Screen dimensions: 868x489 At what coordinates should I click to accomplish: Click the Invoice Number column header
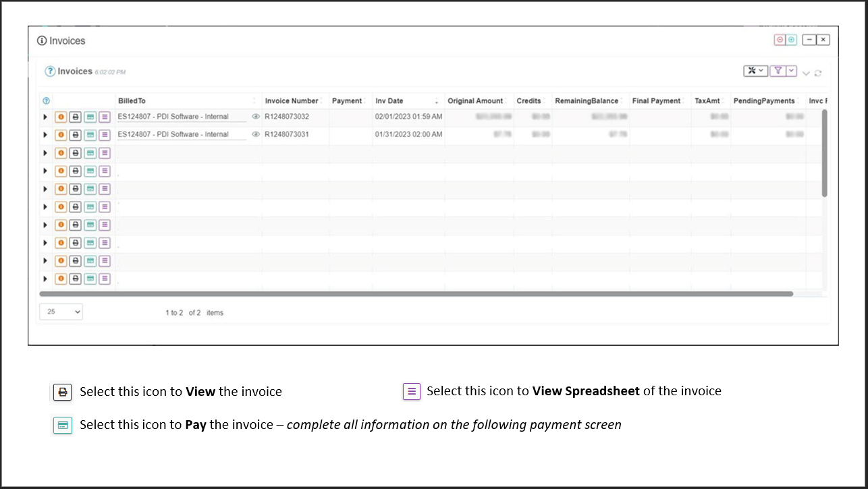pos(291,101)
